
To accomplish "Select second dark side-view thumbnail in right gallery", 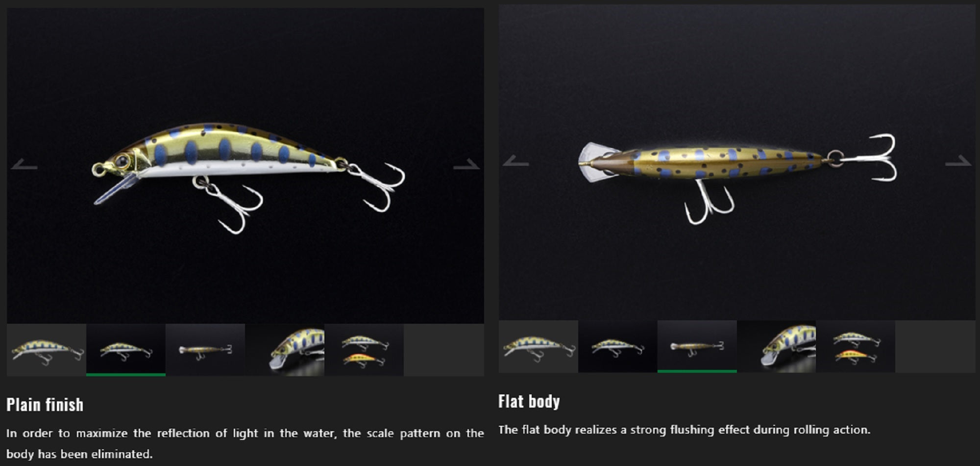I will [618, 346].
